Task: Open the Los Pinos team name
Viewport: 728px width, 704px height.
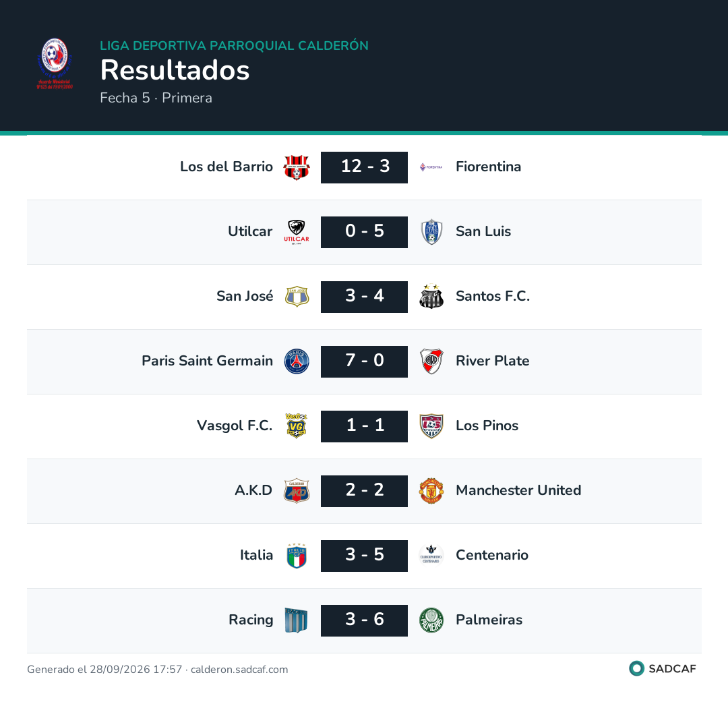Action: tap(487, 426)
